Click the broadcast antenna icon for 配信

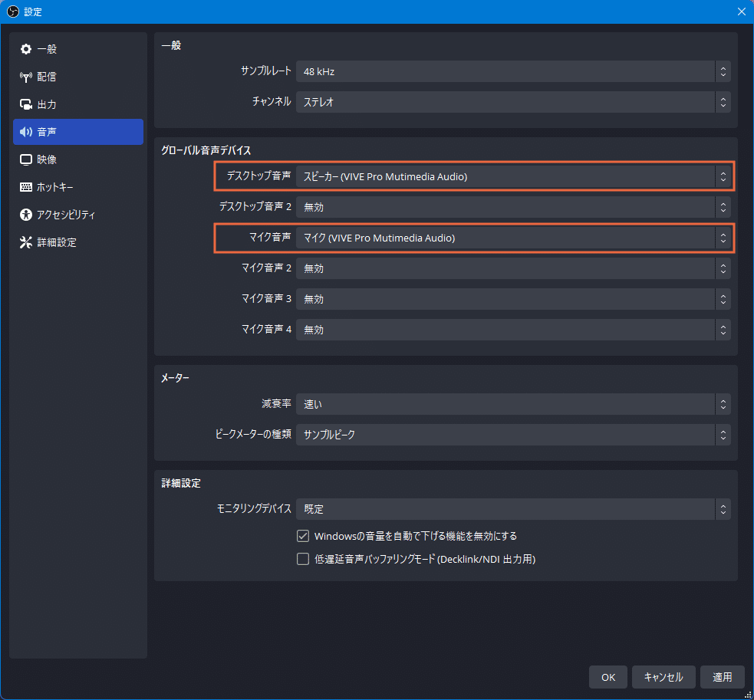(x=25, y=77)
